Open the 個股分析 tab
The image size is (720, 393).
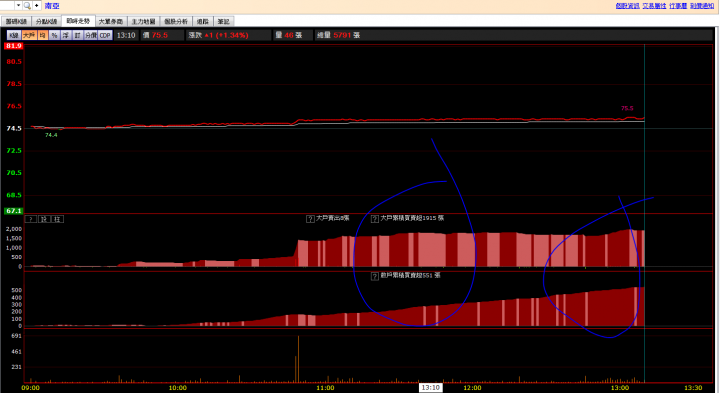(176, 22)
